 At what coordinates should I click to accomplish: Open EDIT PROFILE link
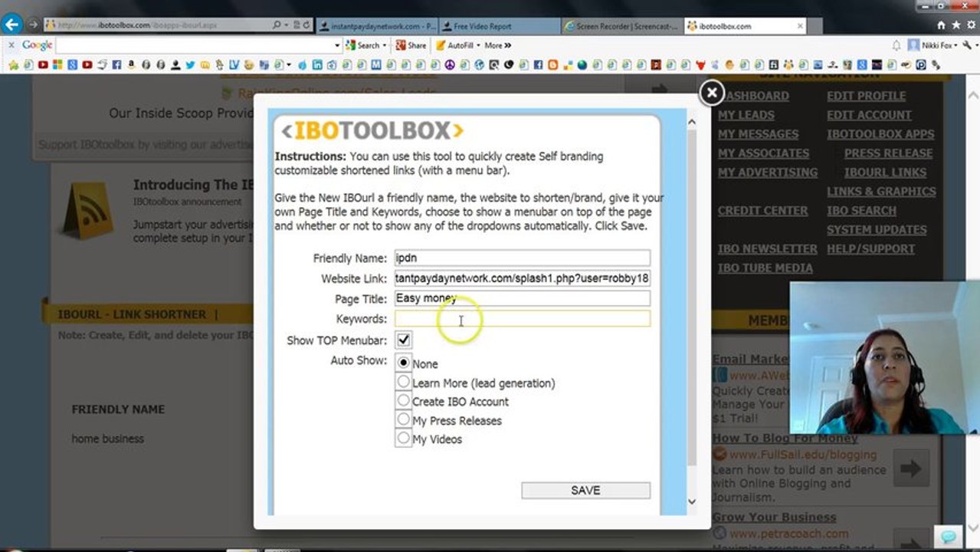[866, 96]
